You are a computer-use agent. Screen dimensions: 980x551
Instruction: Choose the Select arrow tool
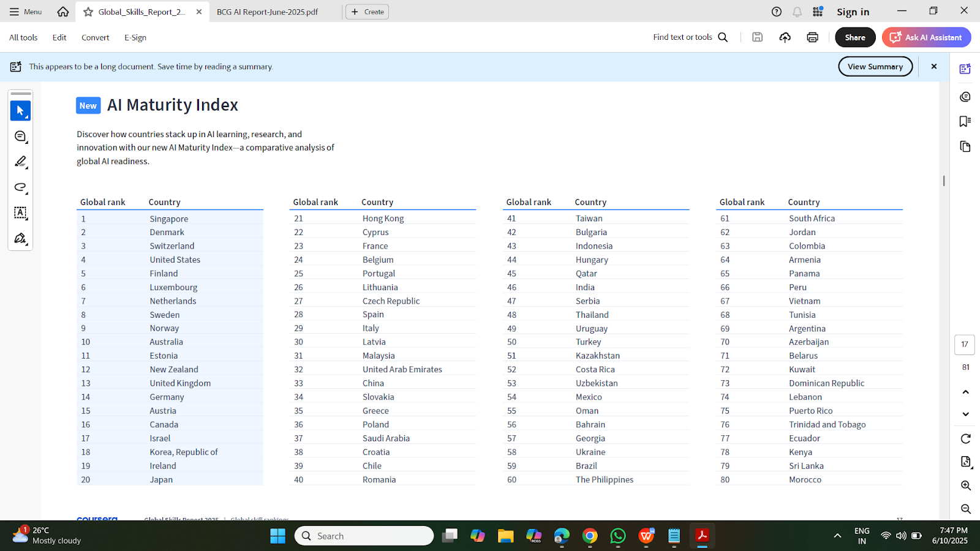(20, 111)
